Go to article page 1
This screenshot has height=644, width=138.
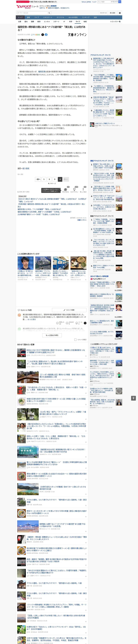coord(44,179)
